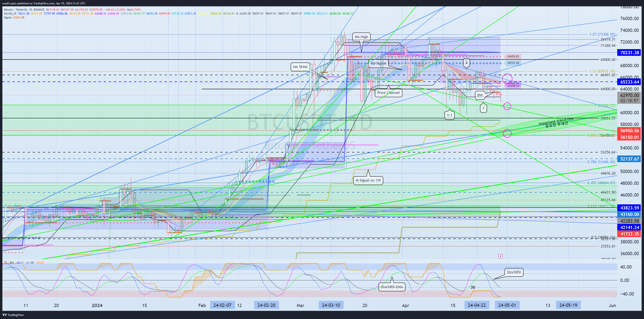Click the 68393.48 blue level tag
644x319 pixels.
(513, 63)
